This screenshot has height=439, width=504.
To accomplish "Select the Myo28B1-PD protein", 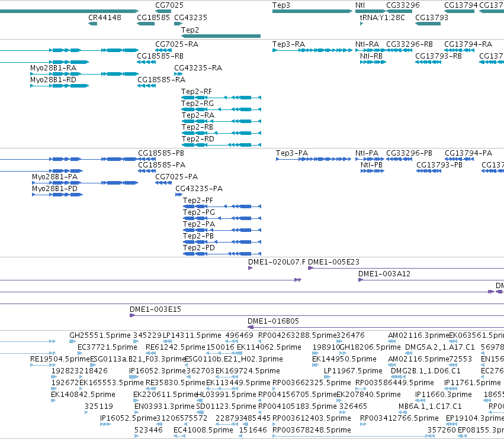I will coord(57,195).
